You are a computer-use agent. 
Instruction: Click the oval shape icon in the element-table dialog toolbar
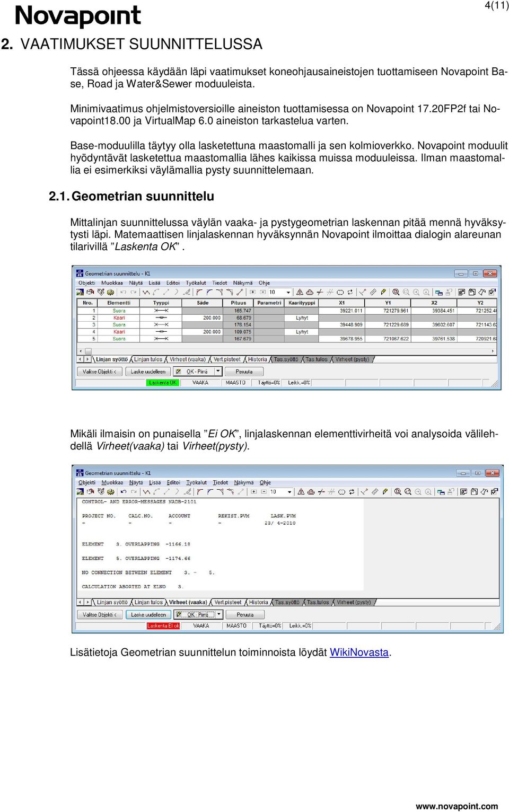point(340,292)
